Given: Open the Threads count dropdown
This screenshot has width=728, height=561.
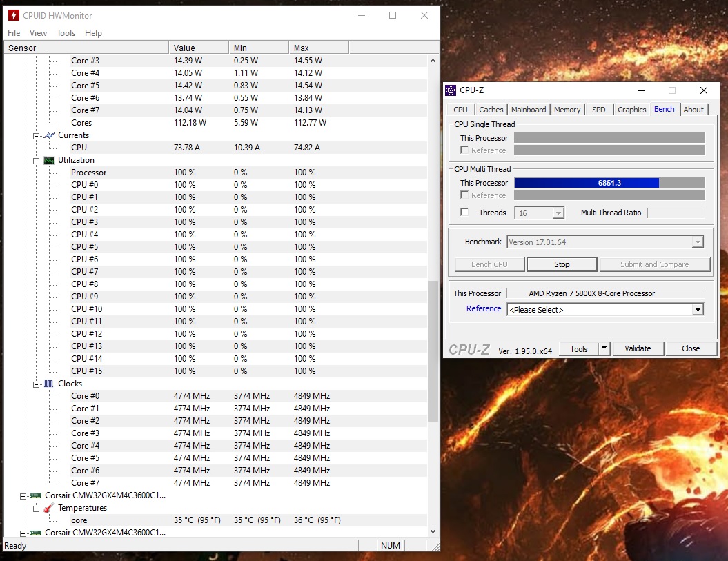Looking at the screenshot, I should [558, 213].
